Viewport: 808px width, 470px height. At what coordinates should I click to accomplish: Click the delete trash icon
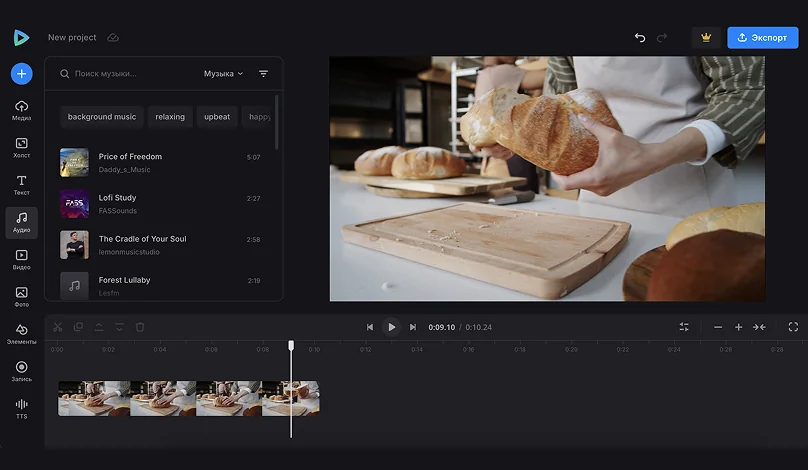(x=140, y=327)
